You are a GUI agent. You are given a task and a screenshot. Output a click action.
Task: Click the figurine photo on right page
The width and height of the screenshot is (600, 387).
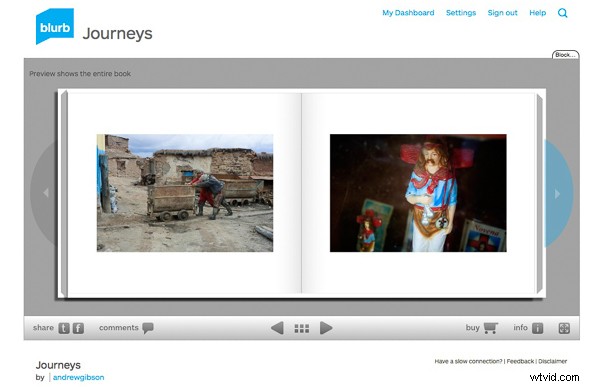tap(418, 193)
